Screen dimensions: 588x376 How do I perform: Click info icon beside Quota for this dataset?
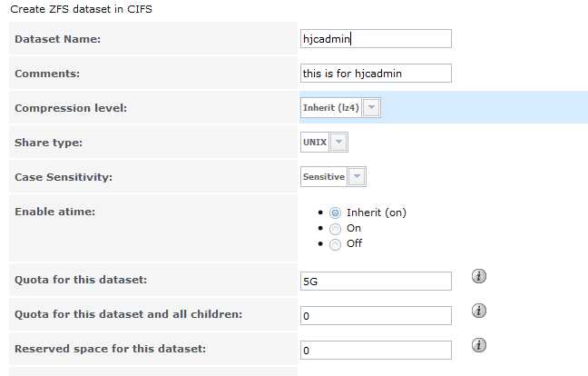click(479, 277)
